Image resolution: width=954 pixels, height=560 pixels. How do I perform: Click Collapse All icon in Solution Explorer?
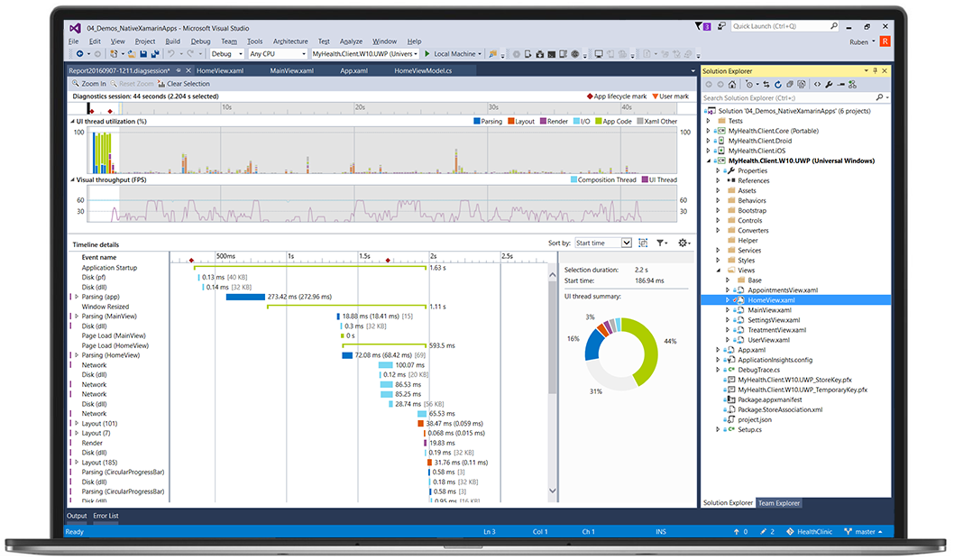point(790,85)
